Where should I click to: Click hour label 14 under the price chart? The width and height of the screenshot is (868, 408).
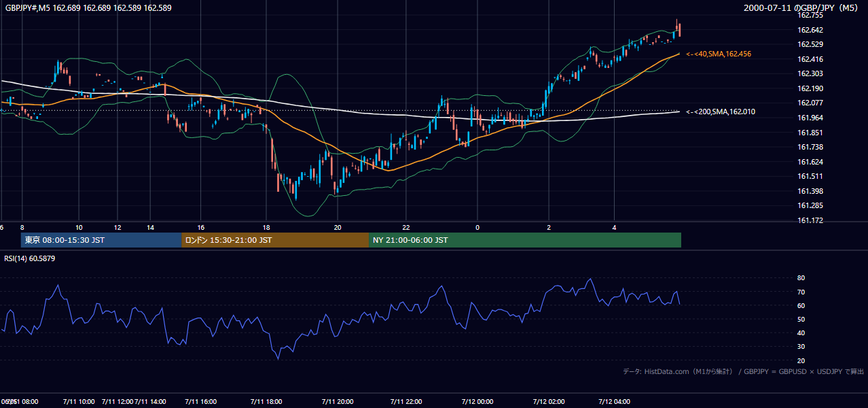tap(150, 227)
